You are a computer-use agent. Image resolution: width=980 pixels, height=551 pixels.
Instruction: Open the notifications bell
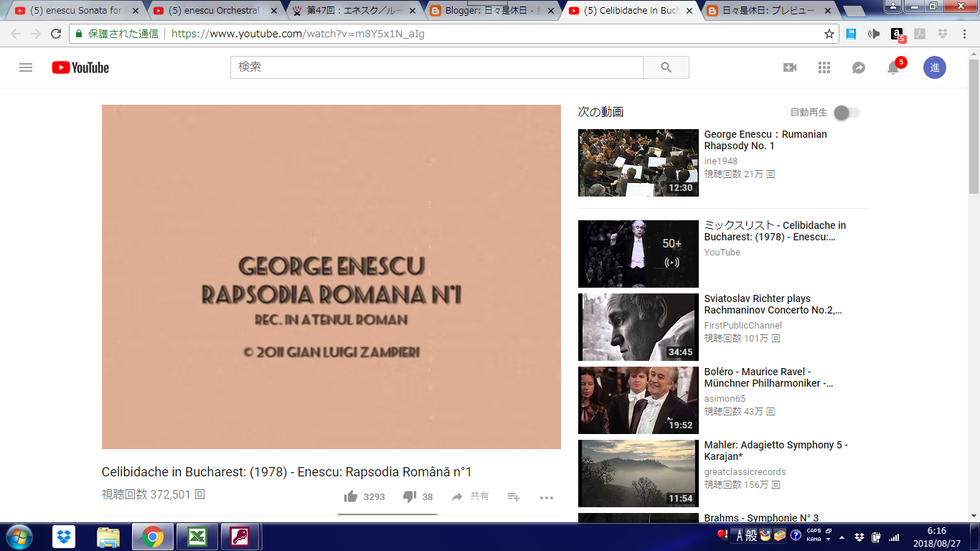coord(893,67)
